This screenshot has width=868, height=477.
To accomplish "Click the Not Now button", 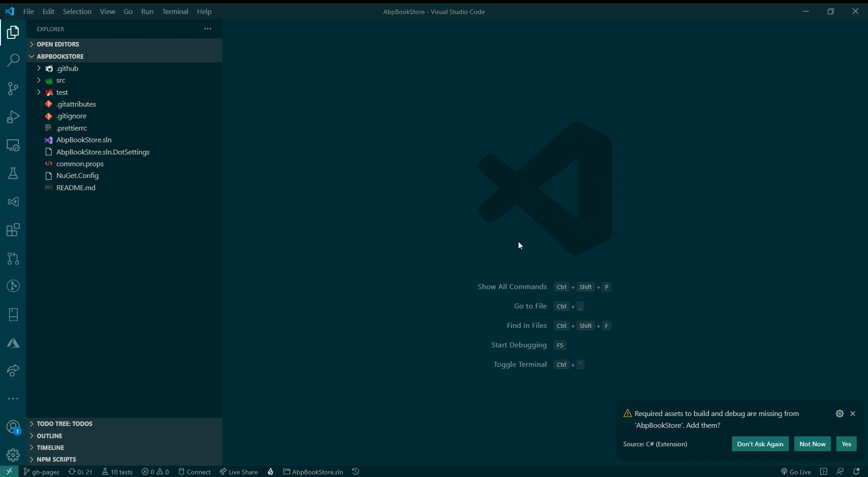I will point(812,444).
